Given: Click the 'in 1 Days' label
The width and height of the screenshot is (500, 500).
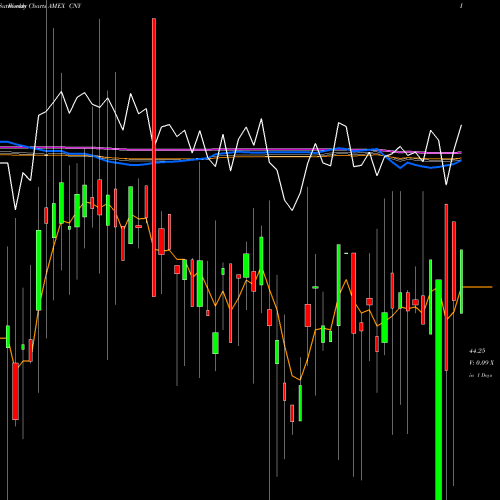Looking at the screenshot, I should coord(480,375).
